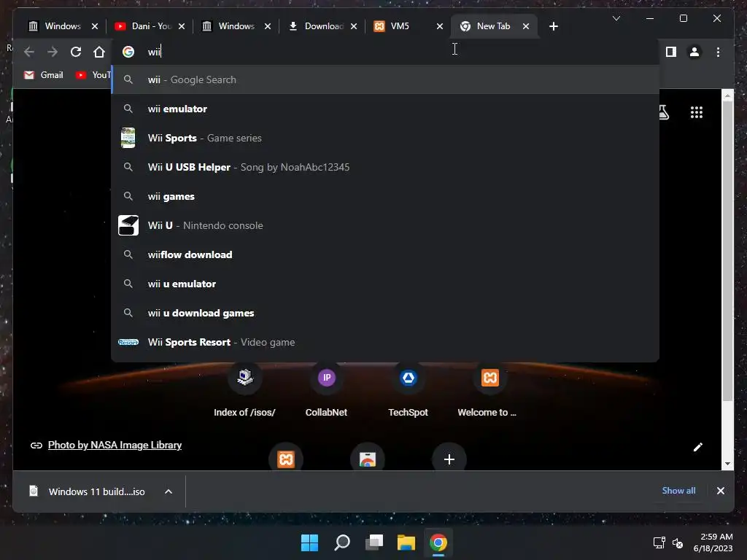This screenshot has width=747, height=560.
Task: Open the tab search chevron
Action: point(616,18)
